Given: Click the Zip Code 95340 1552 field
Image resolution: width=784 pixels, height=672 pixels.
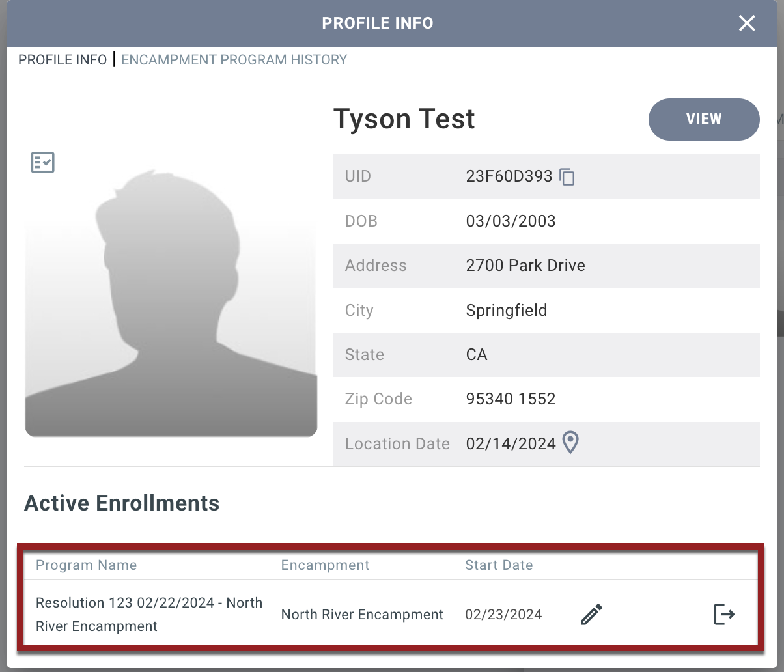Looking at the screenshot, I should tap(511, 399).
